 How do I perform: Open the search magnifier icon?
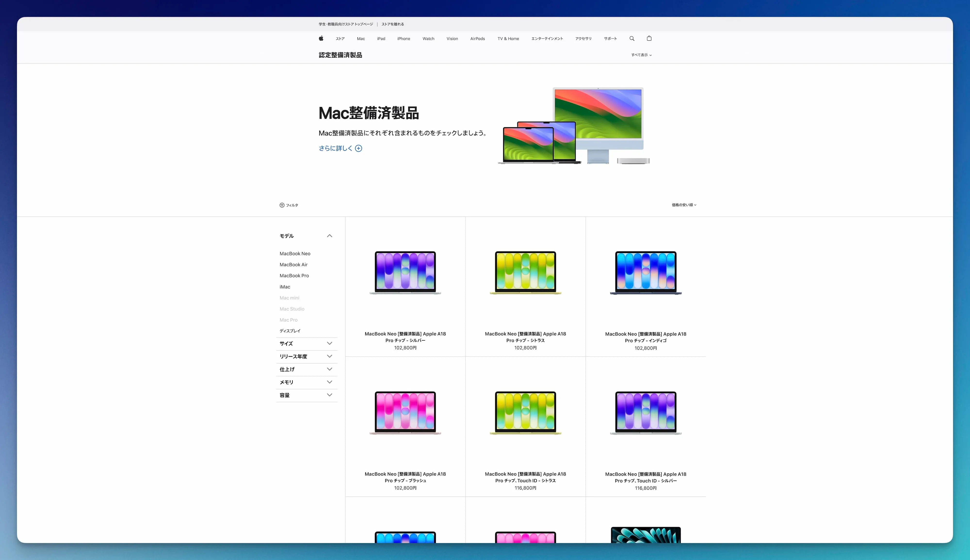632,39
